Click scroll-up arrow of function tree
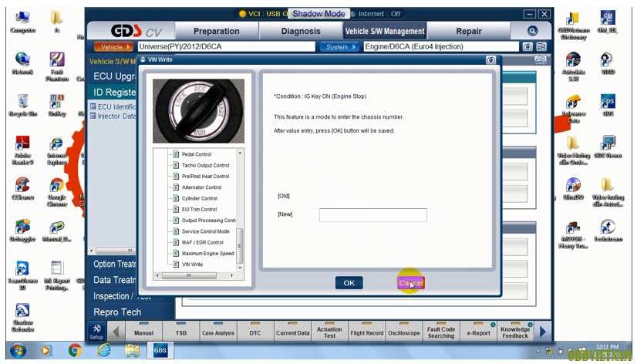The width and height of the screenshot is (637, 364). pyautogui.click(x=240, y=153)
